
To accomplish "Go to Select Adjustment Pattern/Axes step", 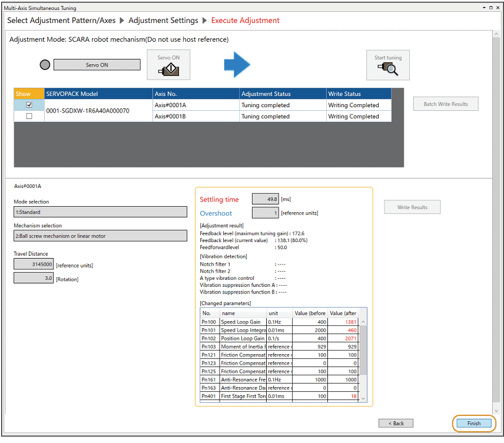I will [61, 21].
